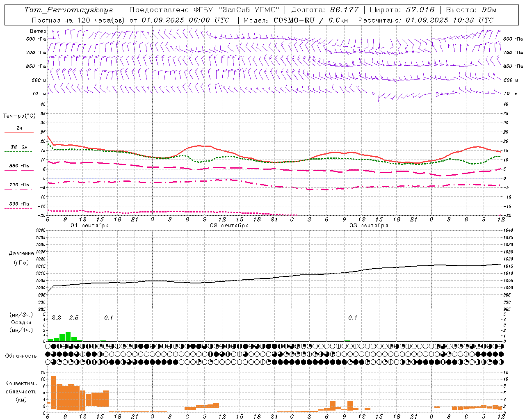Click the Осадки panel label
Screen dimensions: 525x420
(21, 322)
